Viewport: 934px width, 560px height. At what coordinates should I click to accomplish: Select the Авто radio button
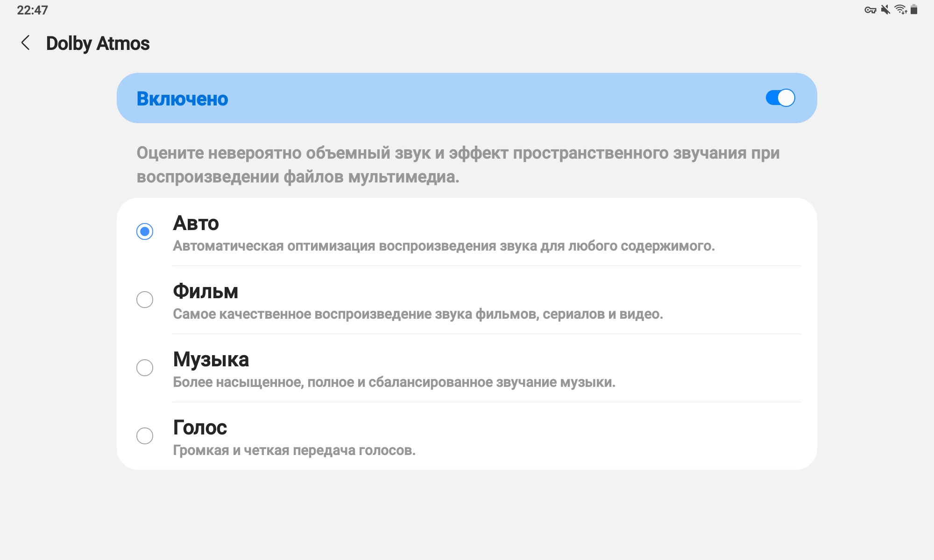point(145,231)
